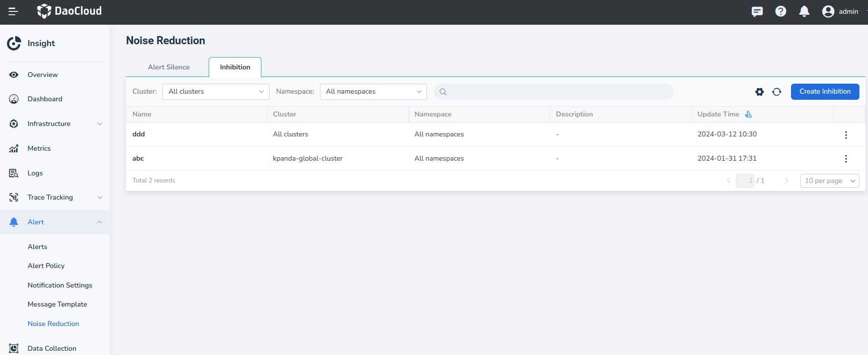
Task: Open table column settings gear
Action: 759,92
